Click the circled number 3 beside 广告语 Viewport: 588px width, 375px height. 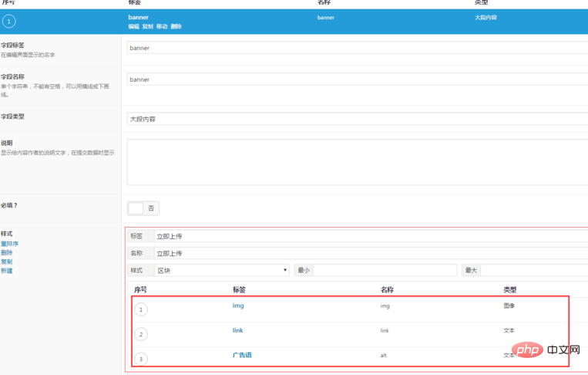(141, 359)
